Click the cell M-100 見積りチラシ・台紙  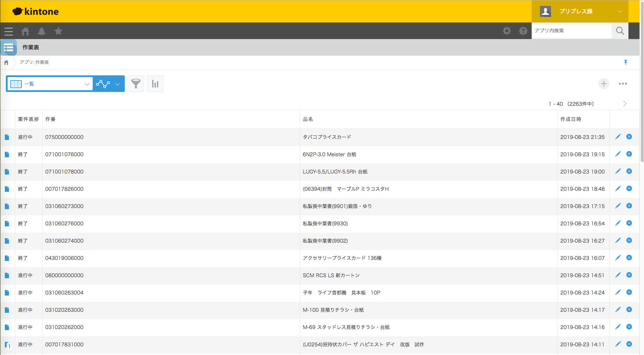(x=428, y=310)
